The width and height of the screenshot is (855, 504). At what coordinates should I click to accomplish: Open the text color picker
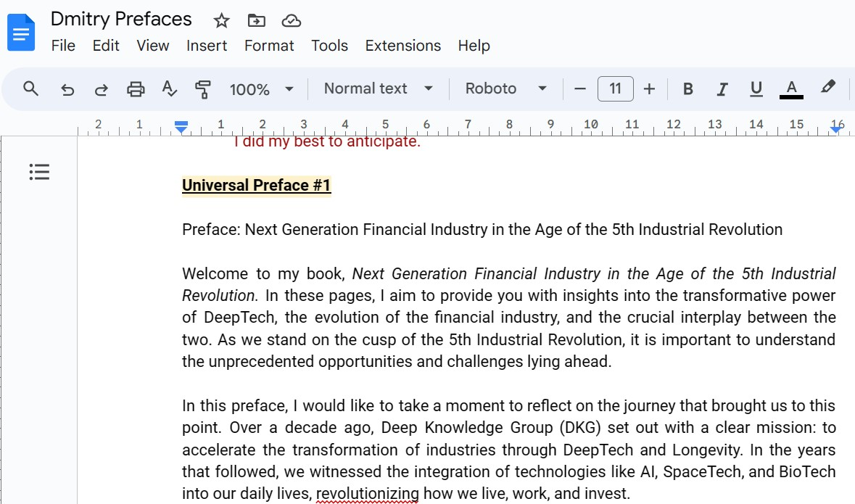pyautogui.click(x=791, y=88)
